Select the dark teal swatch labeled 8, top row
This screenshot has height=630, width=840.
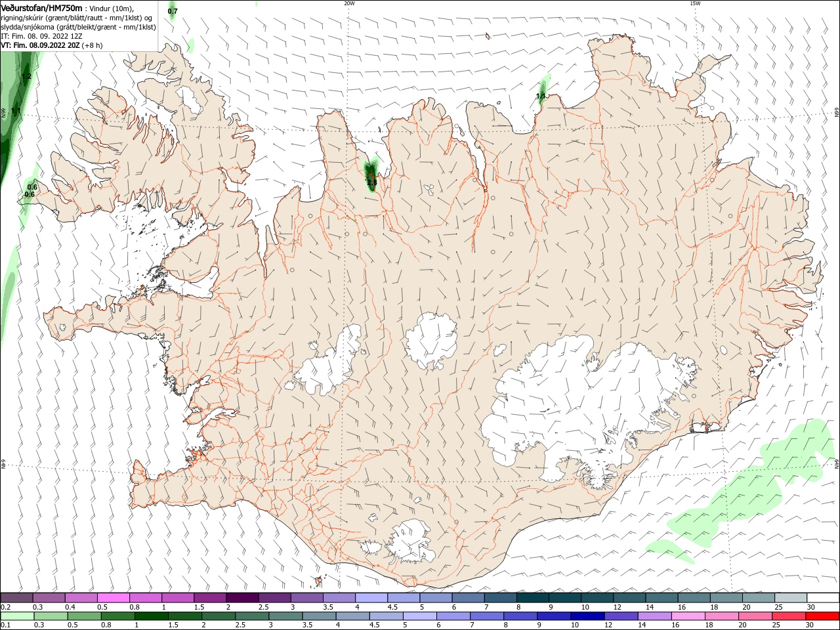click(532, 598)
